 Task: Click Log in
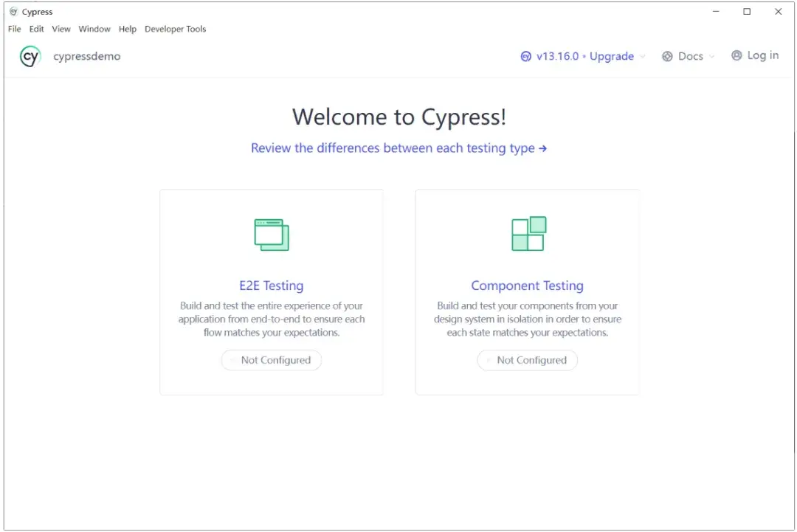pyautogui.click(x=762, y=55)
